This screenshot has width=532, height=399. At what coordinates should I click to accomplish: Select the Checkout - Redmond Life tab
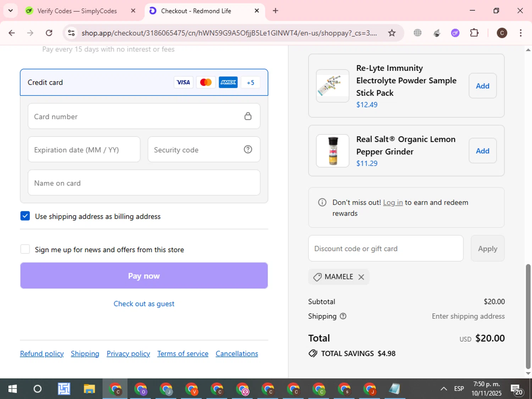tap(196, 11)
